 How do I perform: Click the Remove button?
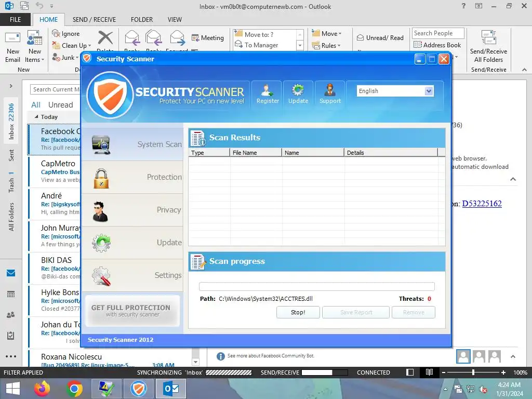pos(414,312)
